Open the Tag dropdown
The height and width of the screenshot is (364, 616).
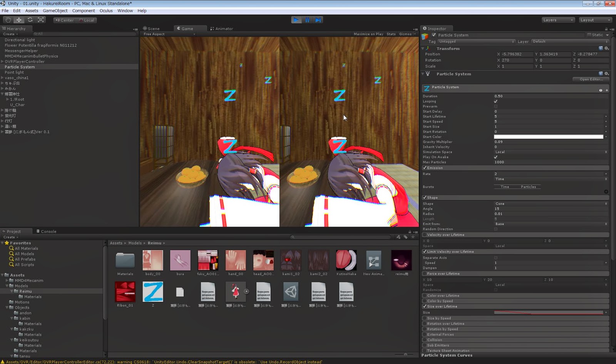477,42
